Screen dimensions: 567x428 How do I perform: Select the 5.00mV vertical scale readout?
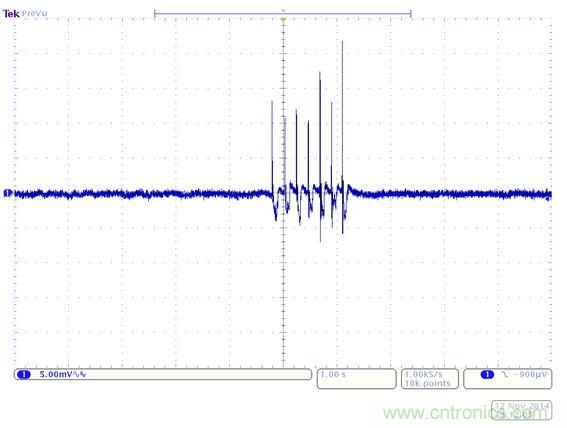tap(56, 374)
